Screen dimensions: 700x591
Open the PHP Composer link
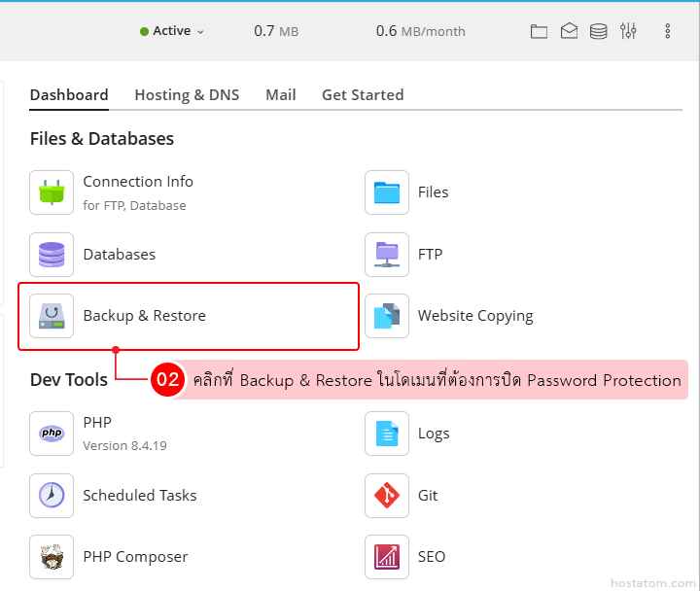pyautogui.click(x=135, y=557)
